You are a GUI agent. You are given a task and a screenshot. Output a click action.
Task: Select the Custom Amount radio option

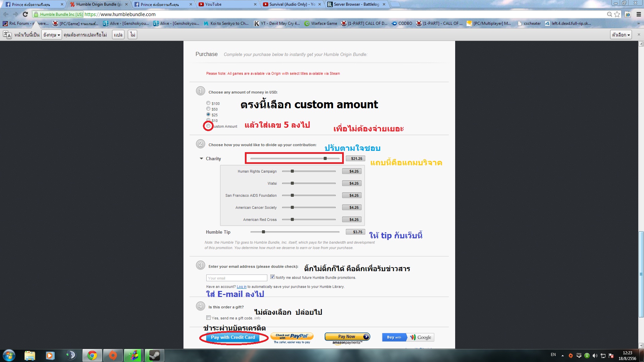click(x=208, y=126)
